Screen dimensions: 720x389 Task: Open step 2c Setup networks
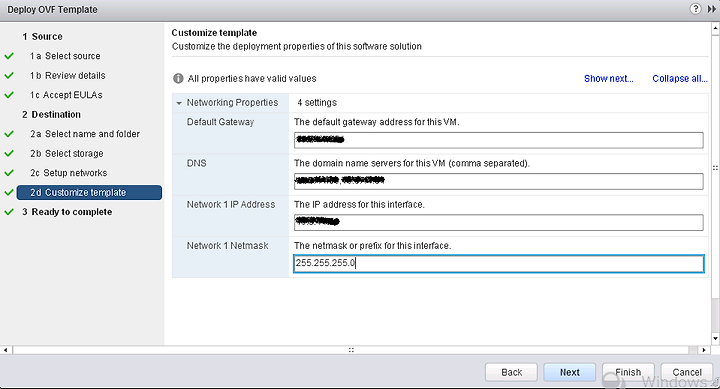pyautogui.click(x=69, y=173)
